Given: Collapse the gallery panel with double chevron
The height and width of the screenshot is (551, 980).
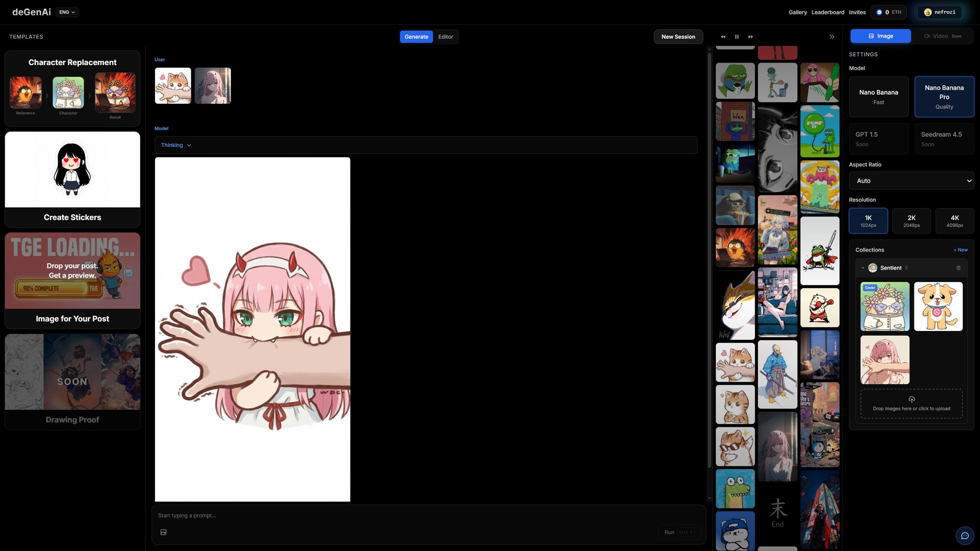Looking at the screenshot, I should click(x=832, y=37).
